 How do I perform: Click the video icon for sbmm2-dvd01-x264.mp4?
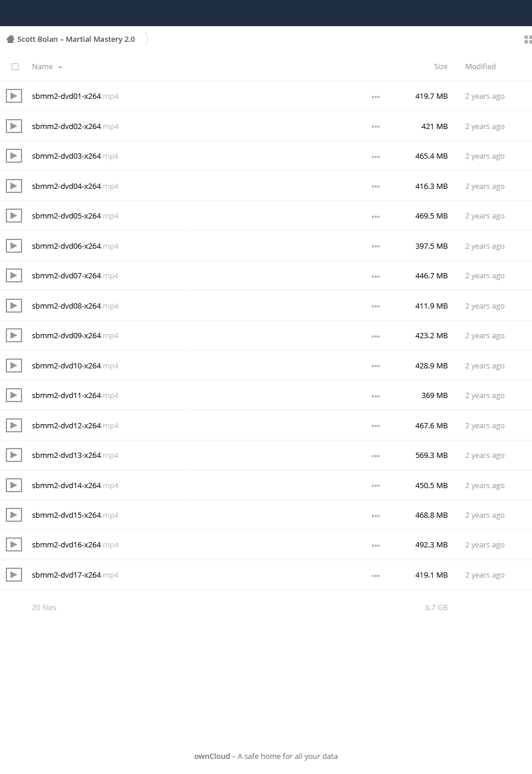(x=14, y=96)
